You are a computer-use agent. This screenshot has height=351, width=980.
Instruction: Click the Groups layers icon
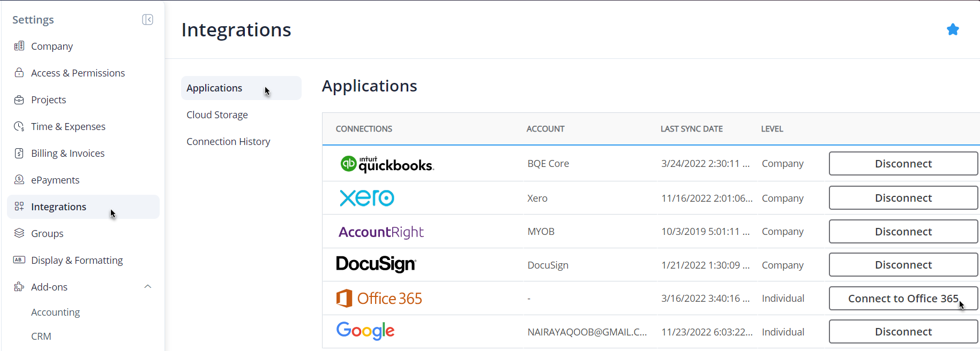coord(19,233)
